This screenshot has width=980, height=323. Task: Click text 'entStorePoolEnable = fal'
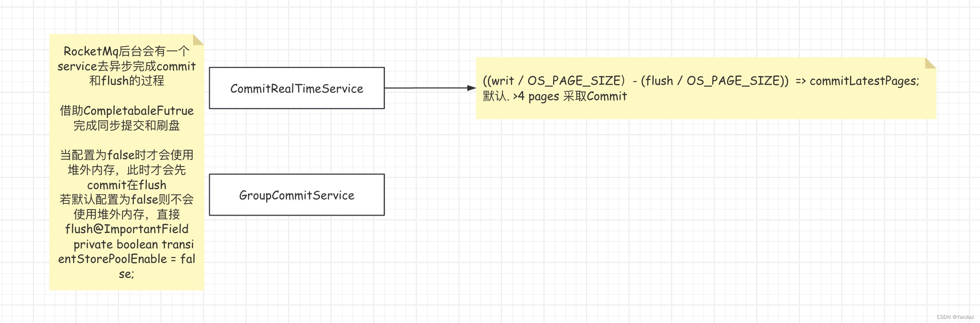tap(127, 259)
